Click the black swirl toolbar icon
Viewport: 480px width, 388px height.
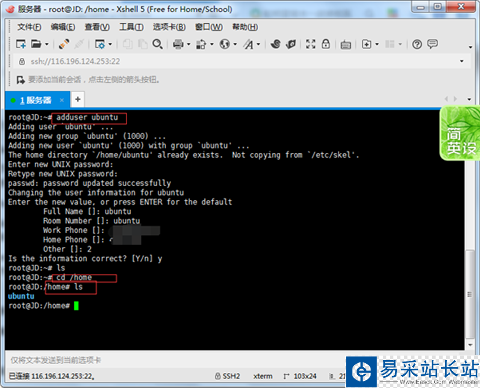click(x=275, y=44)
